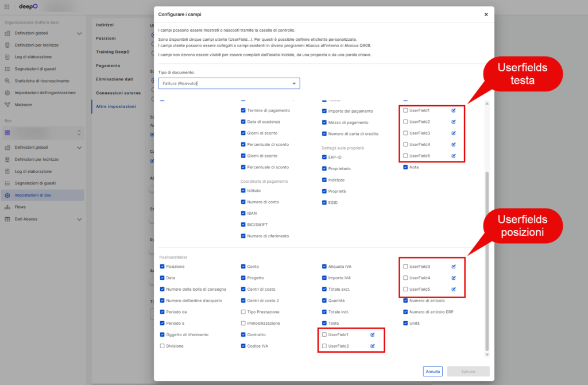The height and width of the screenshot is (385, 588).
Task: Open the app launcher grid icon
Action: tap(7, 7)
